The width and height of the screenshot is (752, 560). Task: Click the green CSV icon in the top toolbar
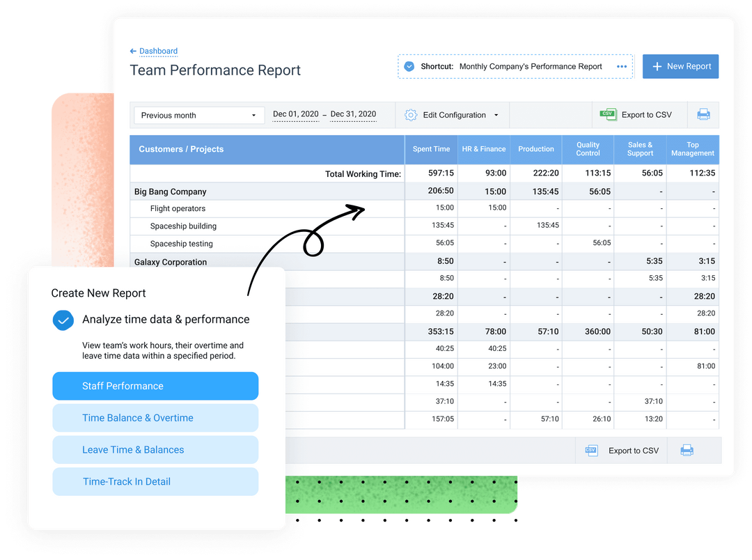(608, 115)
